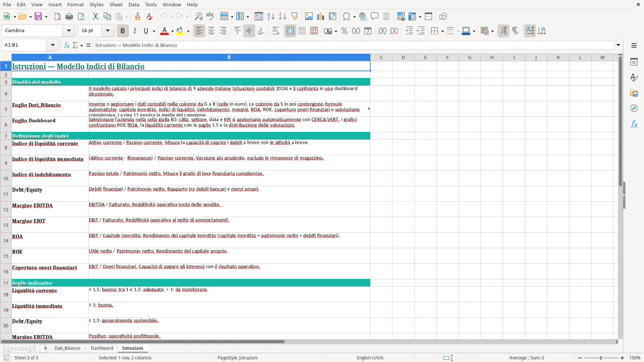This screenshot has width=644, height=362.
Task: Open the font color dropdown arrow
Action: [x=172, y=31]
